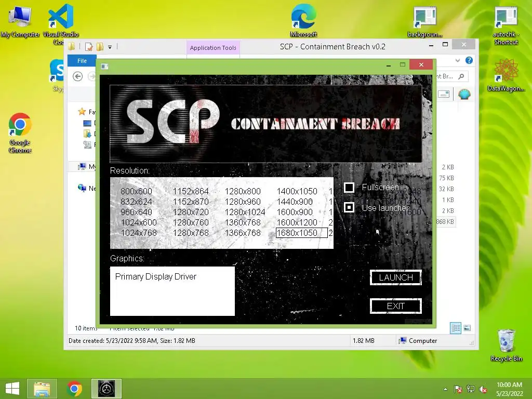Image resolution: width=532 pixels, height=399 pixels.
Task: Select the Network icon in Explorer sidebar
Action: point(82,188)
